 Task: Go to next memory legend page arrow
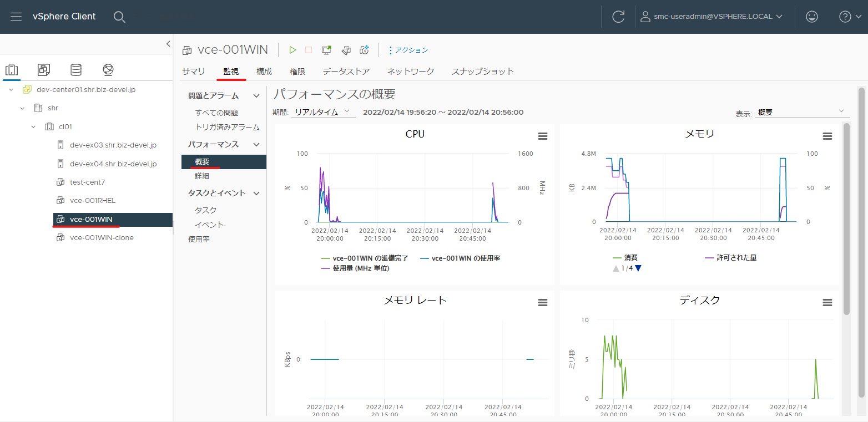638,268
